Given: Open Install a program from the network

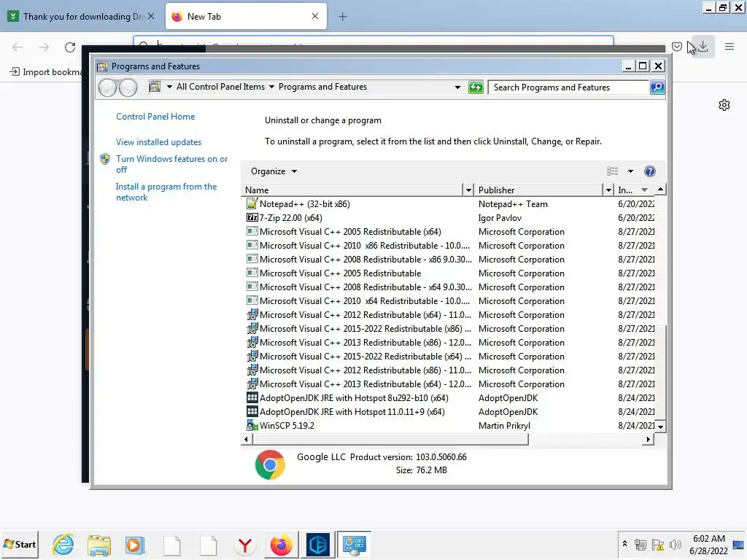Looking at the screenshot, I should pyautogui.click(x=166, y=192).
